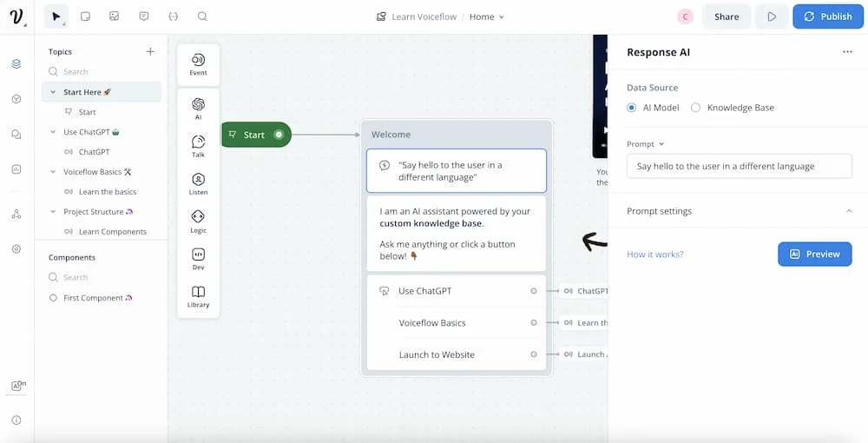868x443 pixels.
Task: Select the image tool in toolbar
Action: [x=114, y=17]
